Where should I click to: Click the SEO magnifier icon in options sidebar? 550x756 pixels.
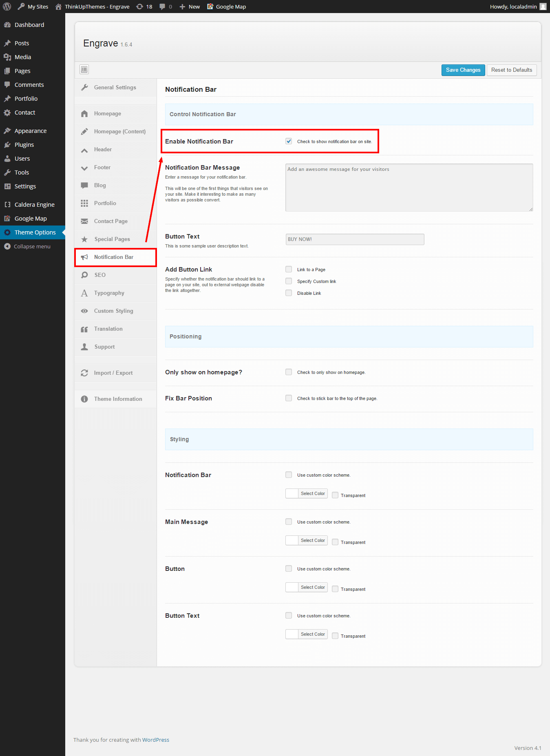(x=84, y=275)
